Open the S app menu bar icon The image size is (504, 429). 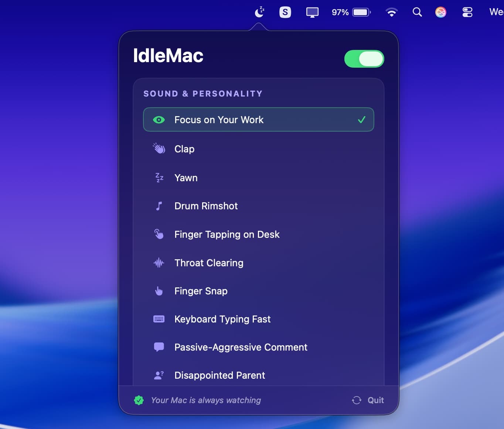[285, 12]
